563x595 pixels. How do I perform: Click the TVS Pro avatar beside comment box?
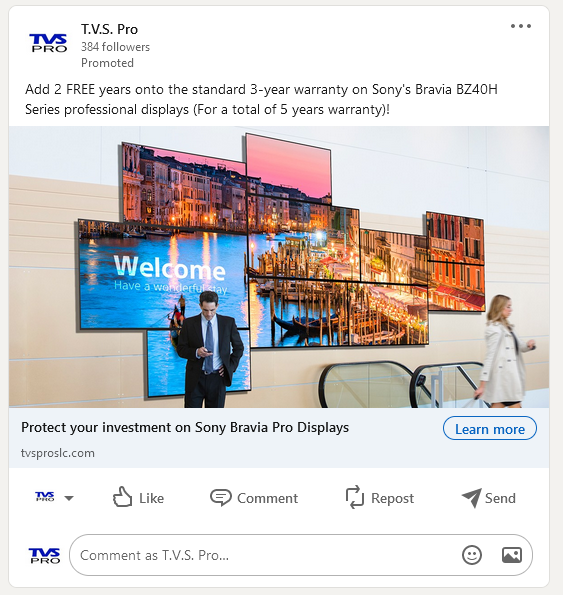click(x=44, y=556)
